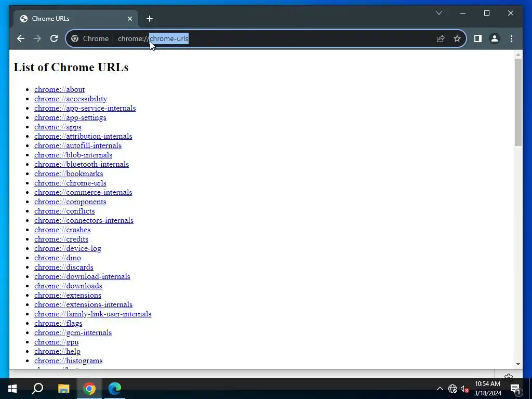Open chrome://attribution-internals link

tap(83, 136)
